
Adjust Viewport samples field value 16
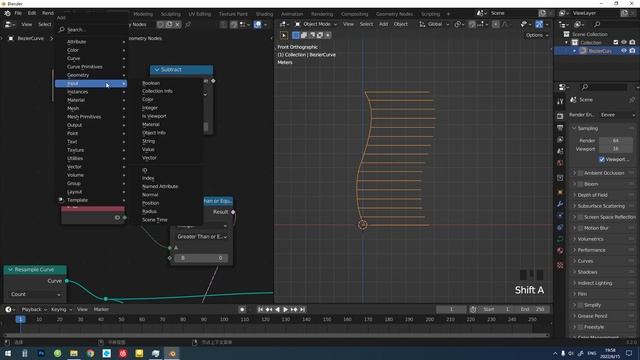click(616, 149)
